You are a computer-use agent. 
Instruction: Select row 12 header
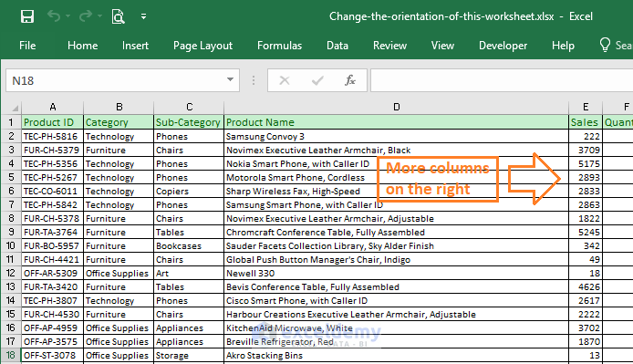pos(11,273)
